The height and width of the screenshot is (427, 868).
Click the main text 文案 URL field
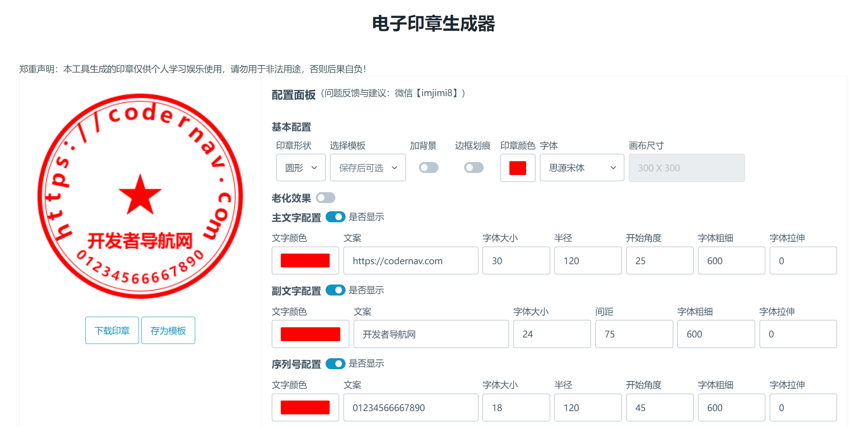[x=411, y=261]
